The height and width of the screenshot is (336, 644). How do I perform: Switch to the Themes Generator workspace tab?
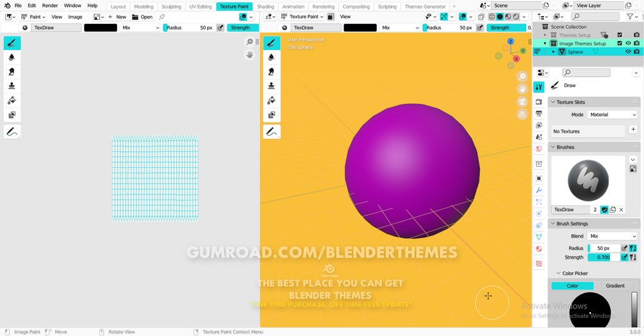425,6
